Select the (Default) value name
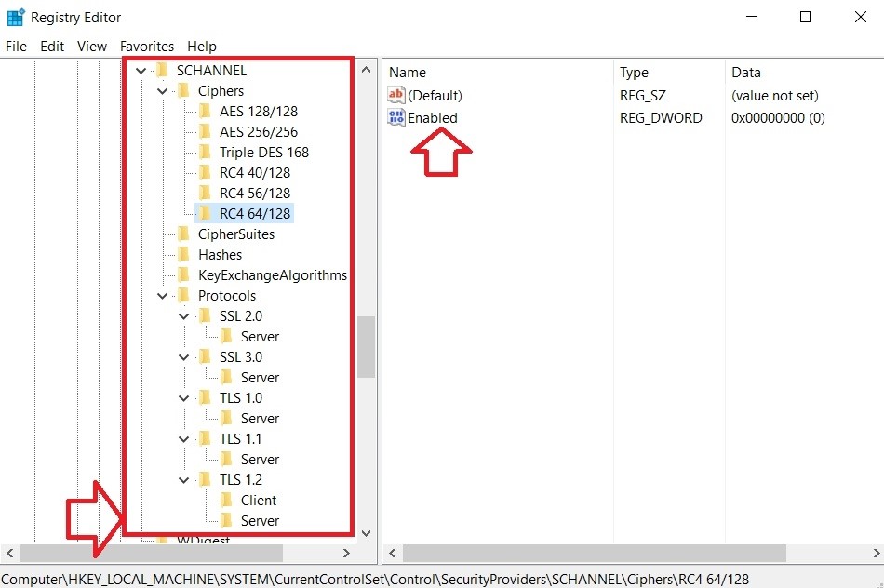884x588 pixels. [x=435, y=95]
